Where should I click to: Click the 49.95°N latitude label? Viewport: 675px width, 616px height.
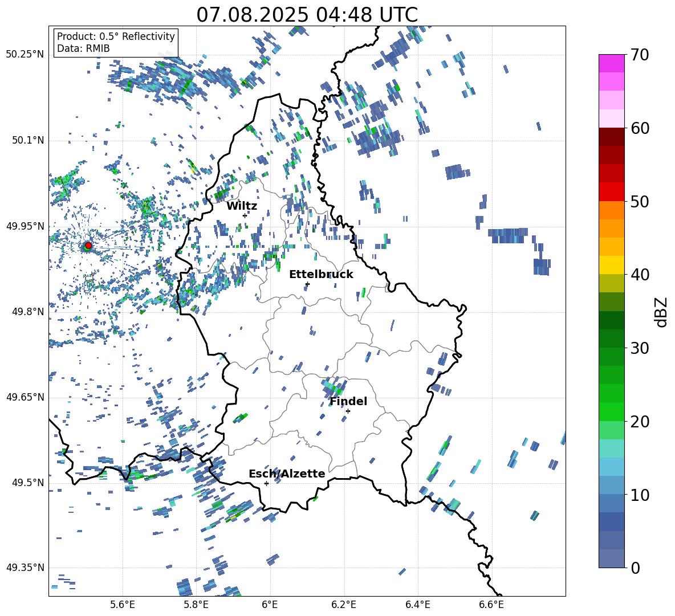25,226
